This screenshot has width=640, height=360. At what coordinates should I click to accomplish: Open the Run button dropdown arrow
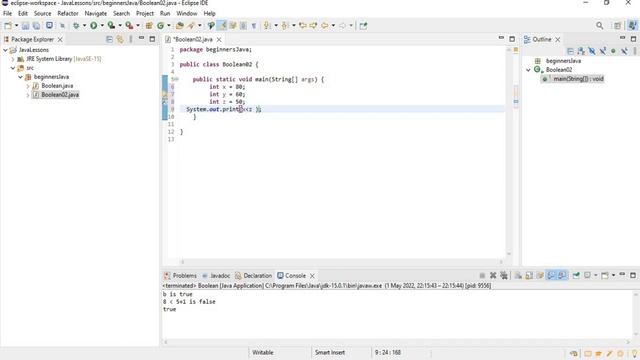102,25
